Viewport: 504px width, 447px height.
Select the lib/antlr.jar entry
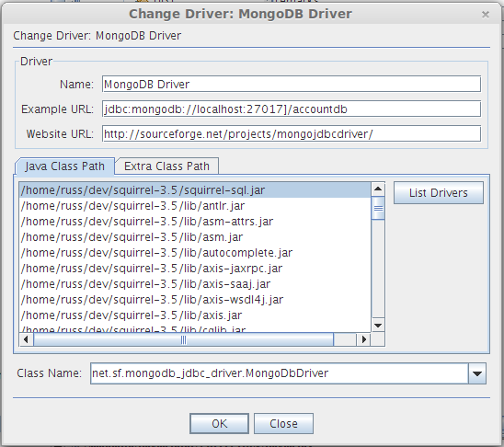pyautogui.click(x=195, y=206)
